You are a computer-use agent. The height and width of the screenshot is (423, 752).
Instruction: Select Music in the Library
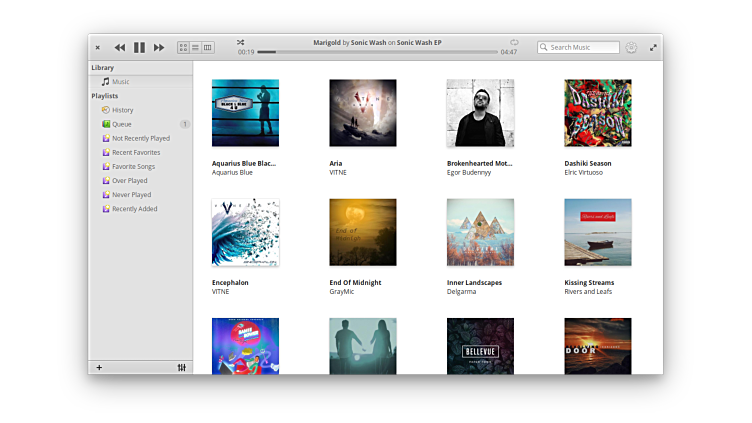pos(120,82)
